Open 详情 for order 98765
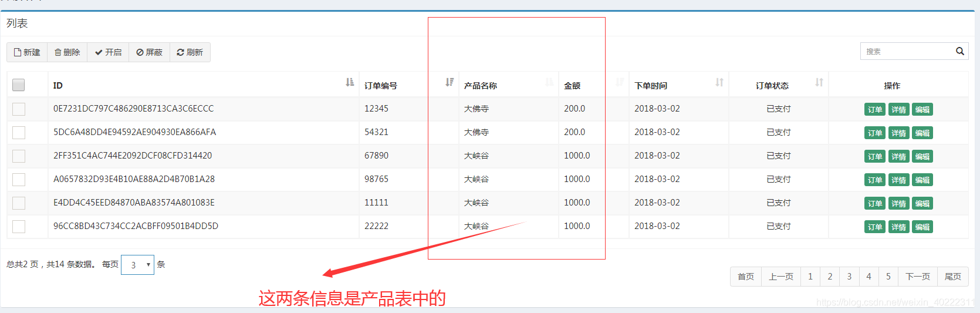The height and width of the screenshot is (313, 980). click(898, 180)
